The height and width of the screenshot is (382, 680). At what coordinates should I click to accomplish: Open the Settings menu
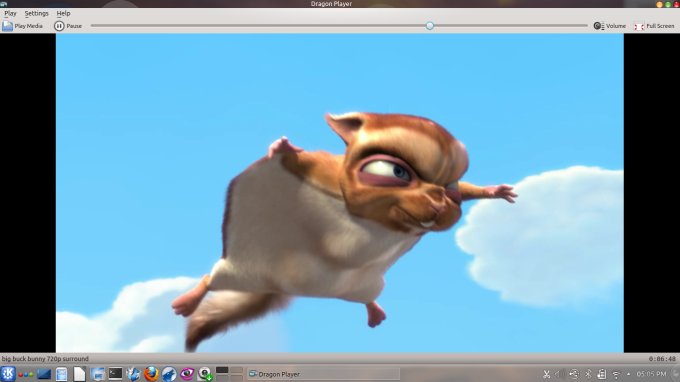[x=36, y=13]
